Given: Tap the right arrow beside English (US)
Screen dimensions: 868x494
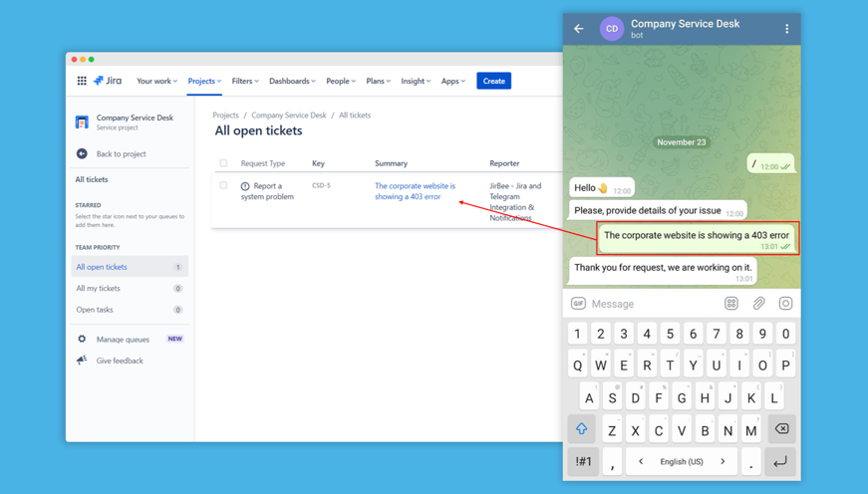Looking at the screenshot, I should click(x=723, y=461).
